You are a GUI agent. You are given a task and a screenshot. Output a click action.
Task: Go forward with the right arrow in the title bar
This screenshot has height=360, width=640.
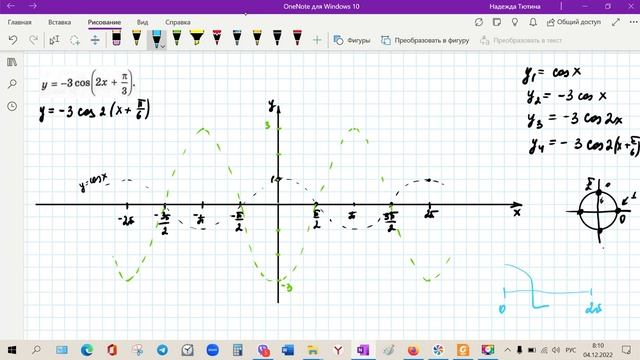[33, 6]
